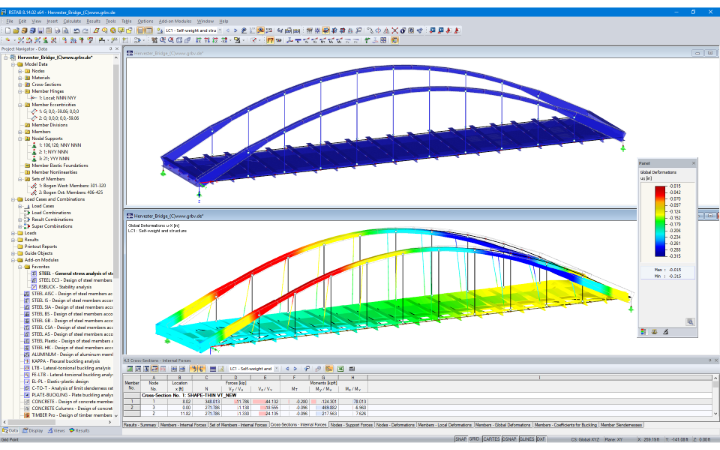Click the dark blue bottom swatch in legend

(x=660, y=253)
